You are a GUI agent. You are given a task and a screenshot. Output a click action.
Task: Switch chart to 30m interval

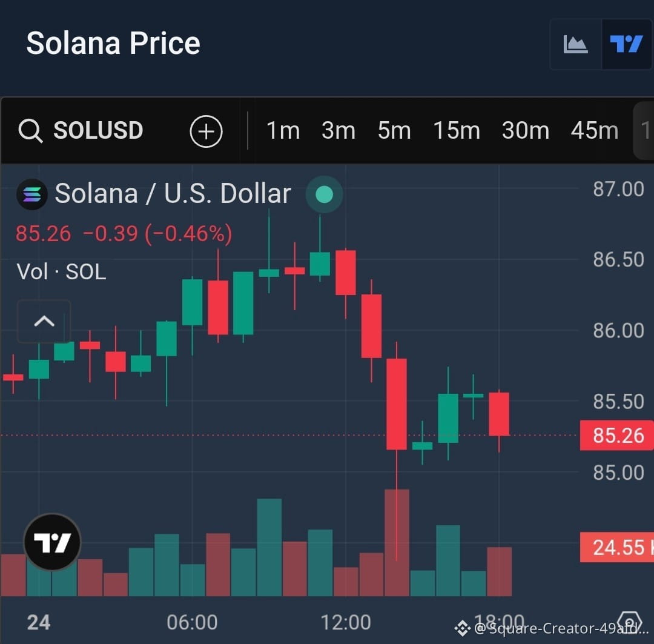click(525, 131)
